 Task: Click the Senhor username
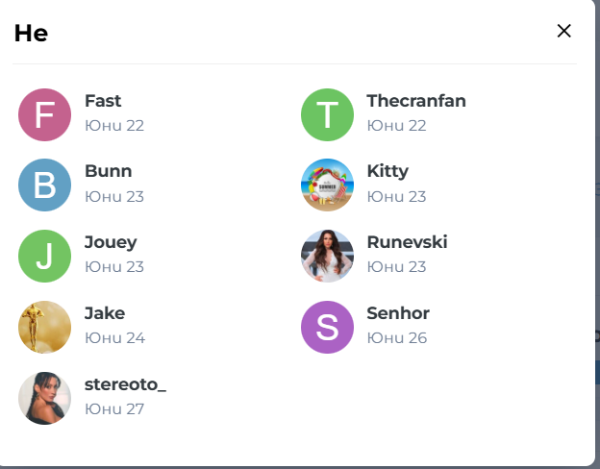pyautogui.click(x=398, y=313)
